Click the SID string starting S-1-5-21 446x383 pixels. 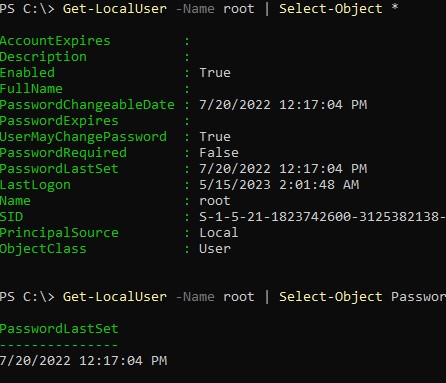click(323, 217)
